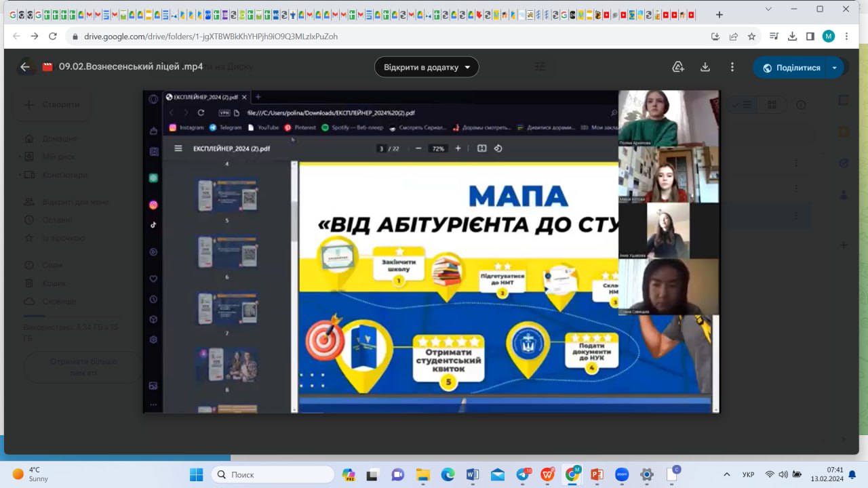Close the video preview with back arrow
868x488 pixels.
coord(25,67)
